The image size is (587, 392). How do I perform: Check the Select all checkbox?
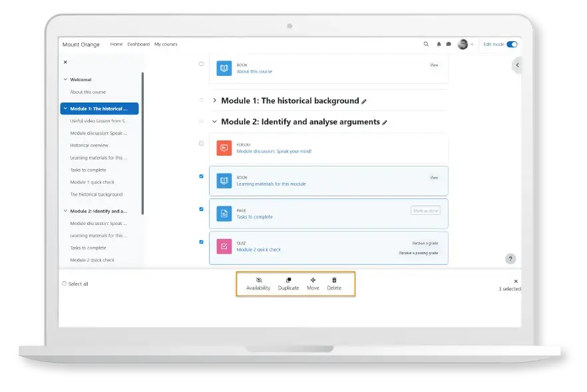pyautogui.click(x=65, y=284)
